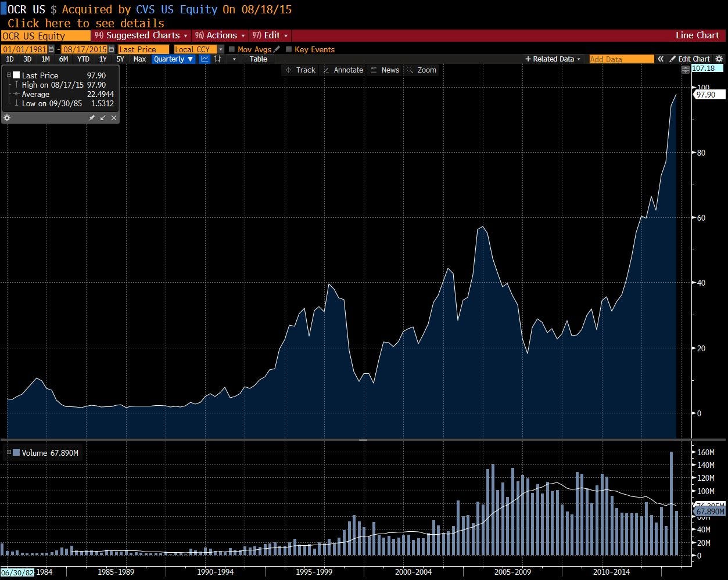
Task: Click the OCR US Equity security field
Action: (46, 36)
